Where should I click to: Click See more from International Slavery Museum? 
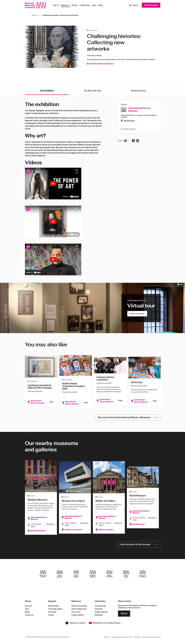tap(128, 418)
